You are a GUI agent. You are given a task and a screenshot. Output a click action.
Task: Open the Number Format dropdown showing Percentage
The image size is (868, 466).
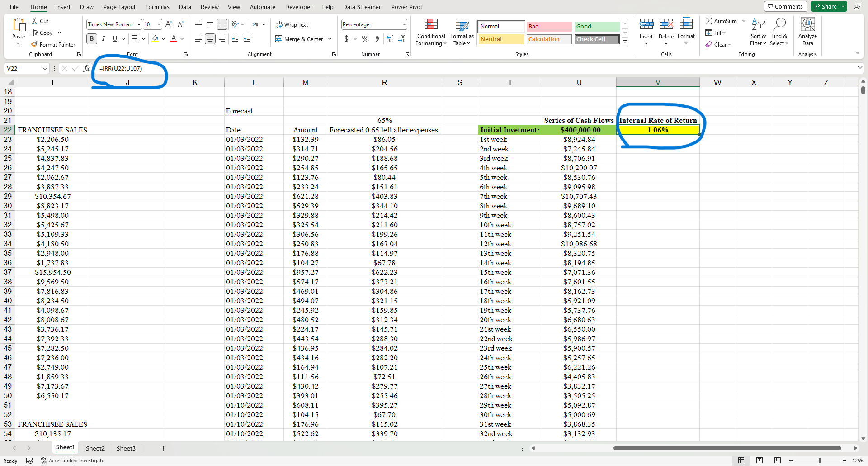[x=404, y=24]
